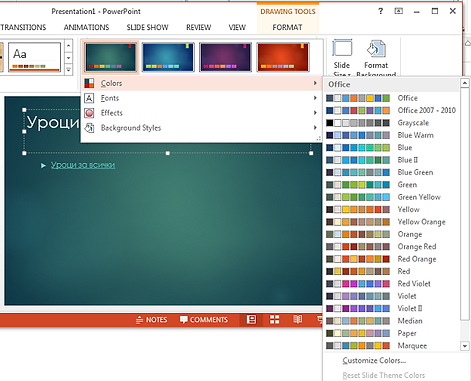Screen dimensions: 471x381
Task: Select the orange red variant thumbnail
Action: [x=283, y=57]
